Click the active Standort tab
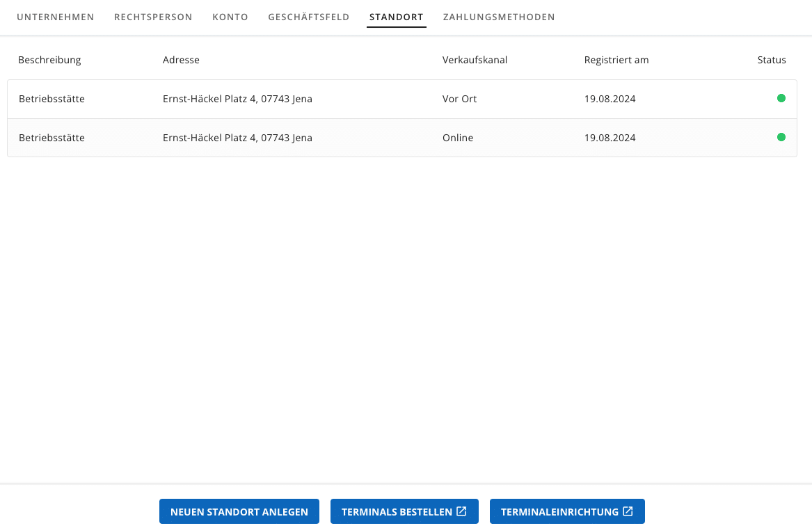 [x=396, y=17]
